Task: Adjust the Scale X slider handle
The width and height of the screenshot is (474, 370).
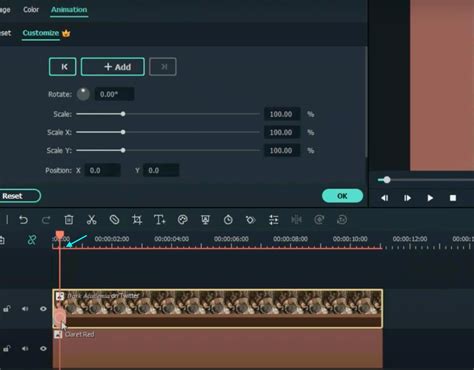Action: click(123, 132)
